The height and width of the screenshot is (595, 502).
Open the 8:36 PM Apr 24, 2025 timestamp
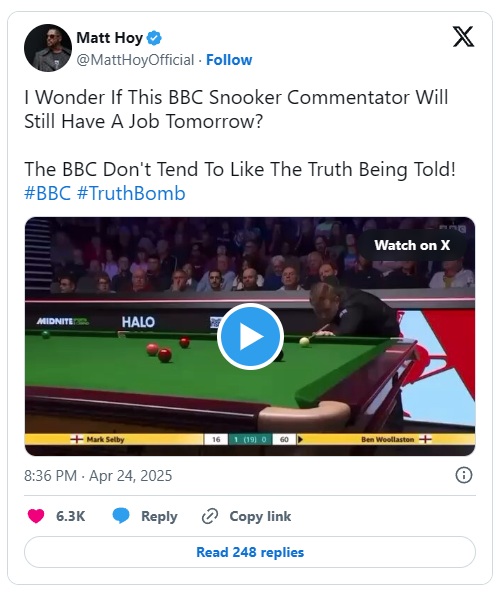98,475
